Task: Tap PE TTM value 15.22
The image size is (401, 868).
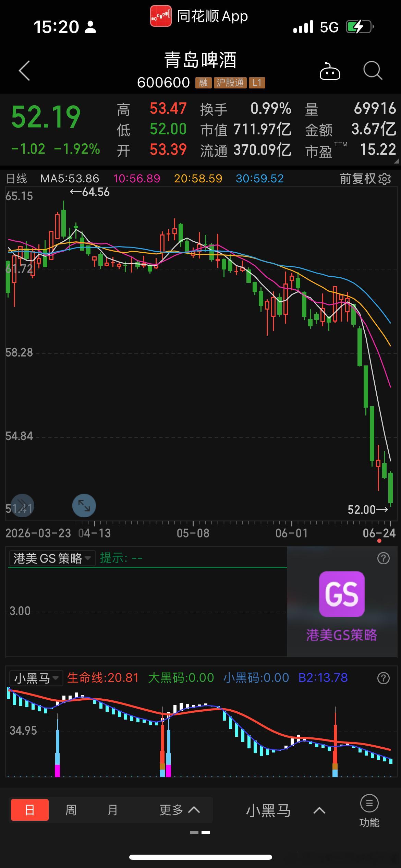Action: point(378,150)
